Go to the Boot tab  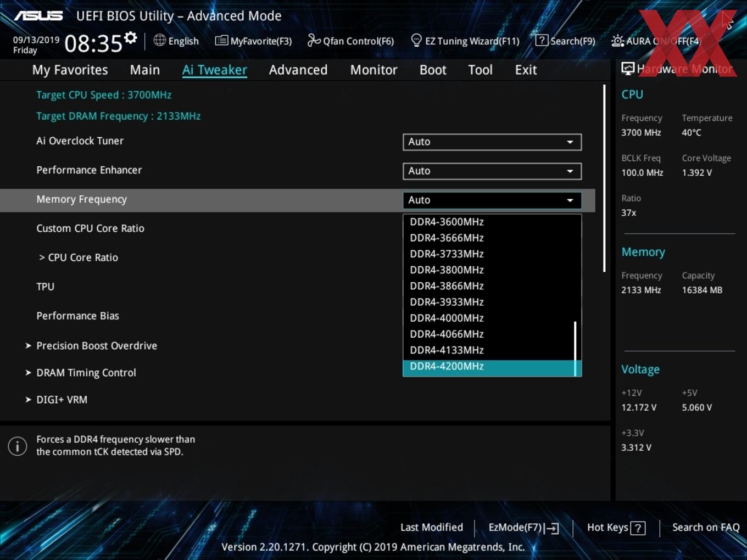point(433,70)
